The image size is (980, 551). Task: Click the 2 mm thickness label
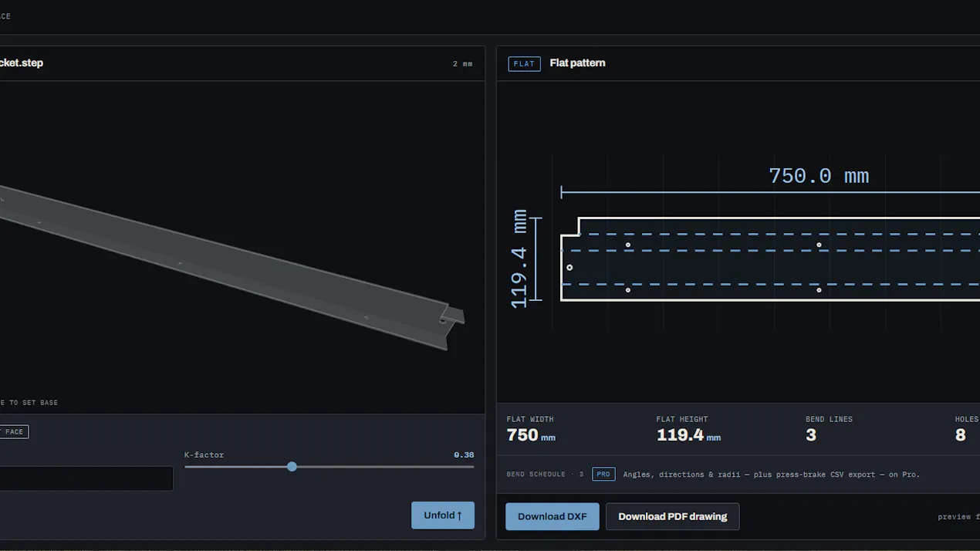[x=462, y=64]
